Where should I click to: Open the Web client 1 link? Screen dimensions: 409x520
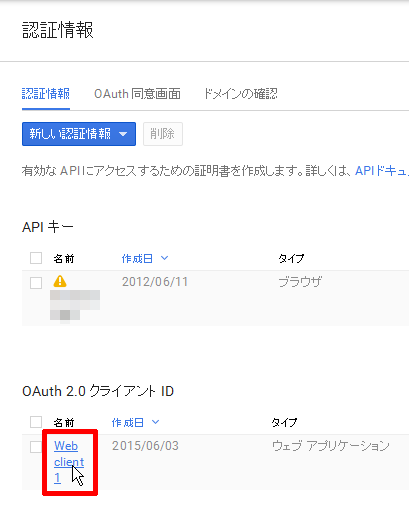tap(69, 462)
